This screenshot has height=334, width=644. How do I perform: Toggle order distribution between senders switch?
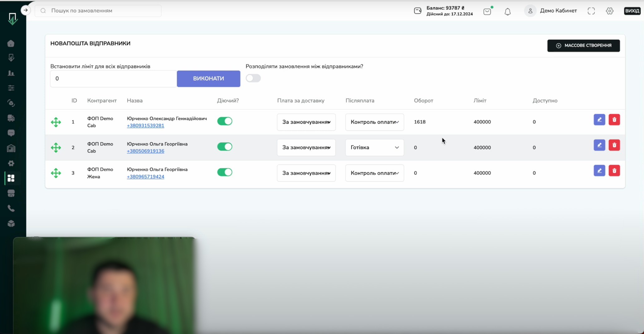253,78
